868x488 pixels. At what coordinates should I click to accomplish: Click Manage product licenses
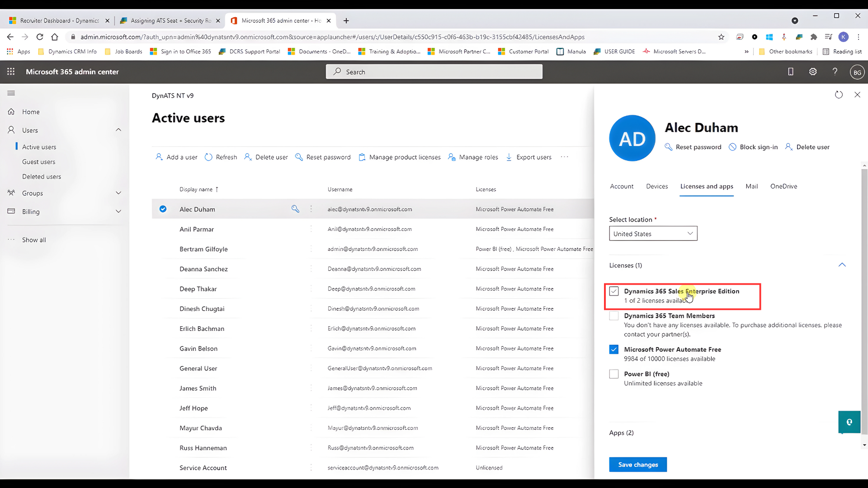pos(399,157)
